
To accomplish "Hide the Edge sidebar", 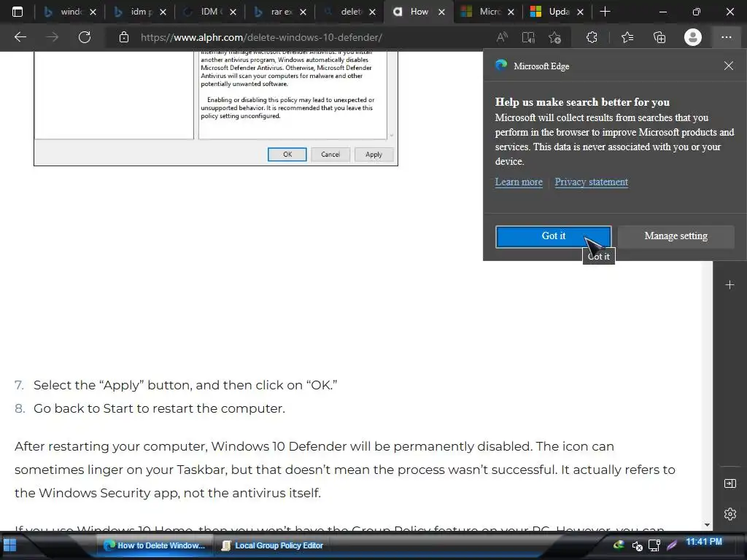I will point(729,483).
